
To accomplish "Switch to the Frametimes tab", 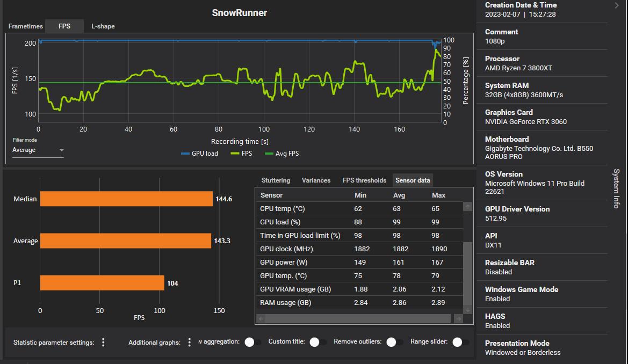I will click(26, 26).
